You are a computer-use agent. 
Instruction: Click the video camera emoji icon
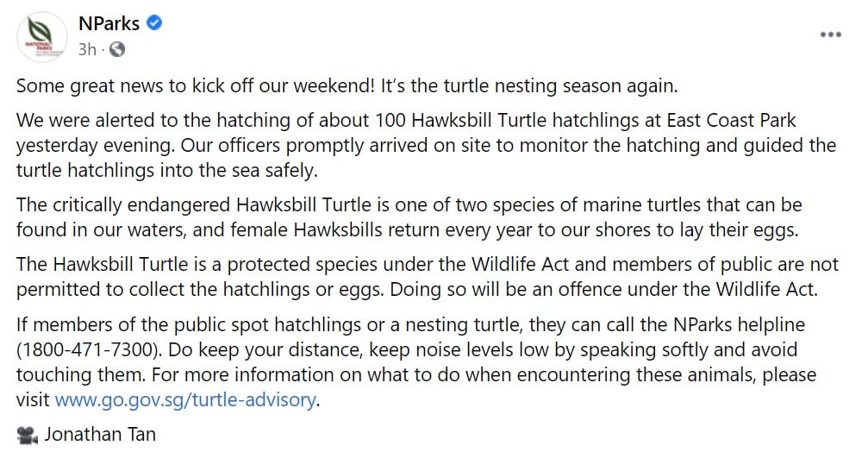point(27,436)
